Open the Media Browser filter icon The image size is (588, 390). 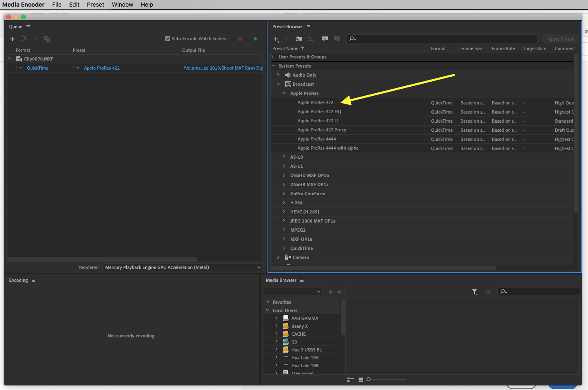point(475,292)
